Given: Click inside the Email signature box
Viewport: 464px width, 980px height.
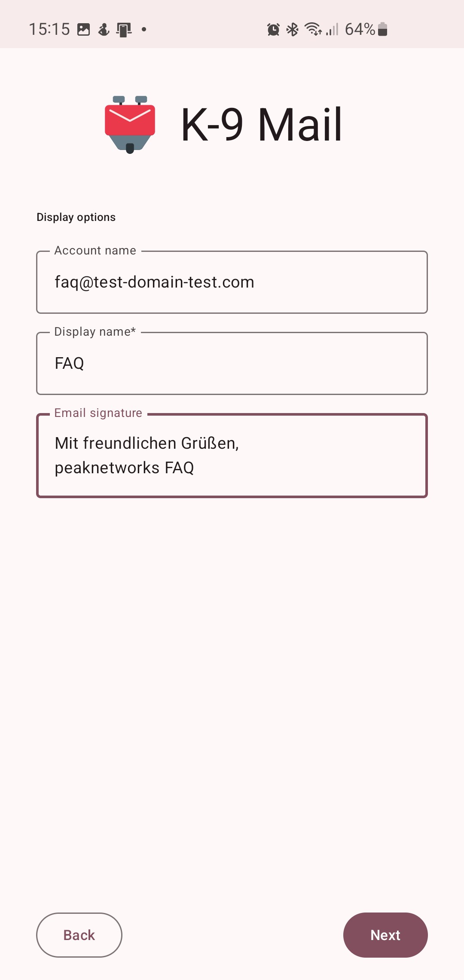Looking at the screenshot, I should 232,456.
